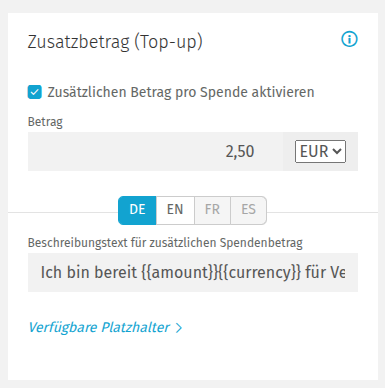Edit the description text containing {{amount}}{{currency}}

tap(193, 272)
